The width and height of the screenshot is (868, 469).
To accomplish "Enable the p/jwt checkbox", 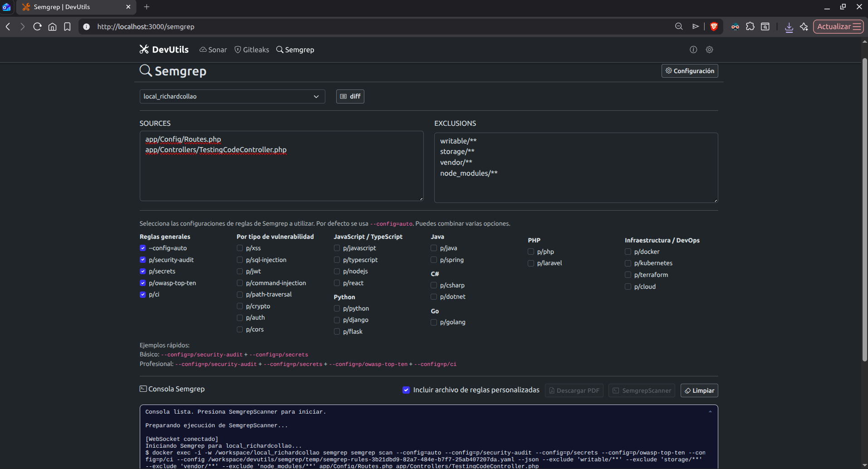I will click(240, 272).
